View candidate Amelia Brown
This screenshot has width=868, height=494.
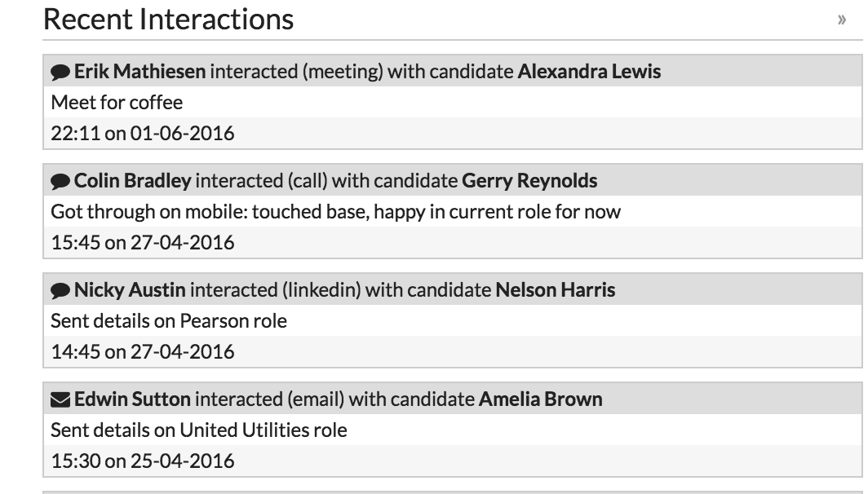click(540, 399)
